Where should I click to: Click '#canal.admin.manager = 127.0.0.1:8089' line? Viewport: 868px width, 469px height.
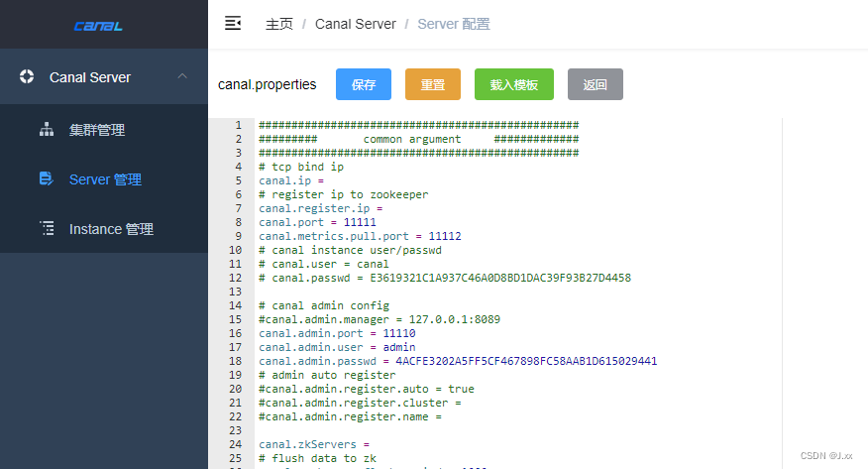(x=380, y=319)
